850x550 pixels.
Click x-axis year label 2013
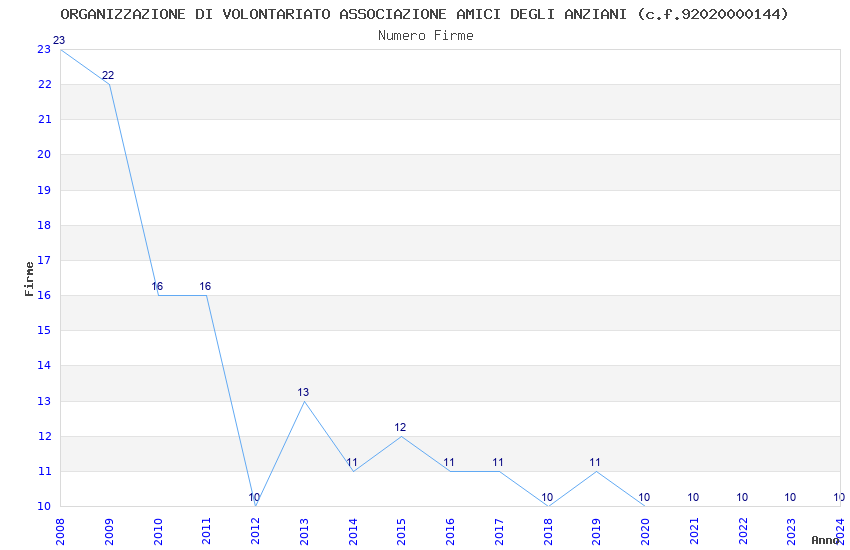[304, 531]
